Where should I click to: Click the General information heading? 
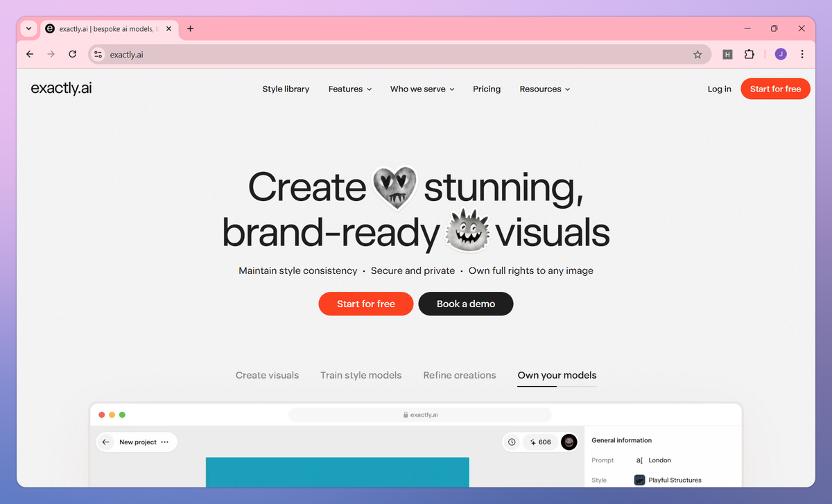[x=621, y=440]
